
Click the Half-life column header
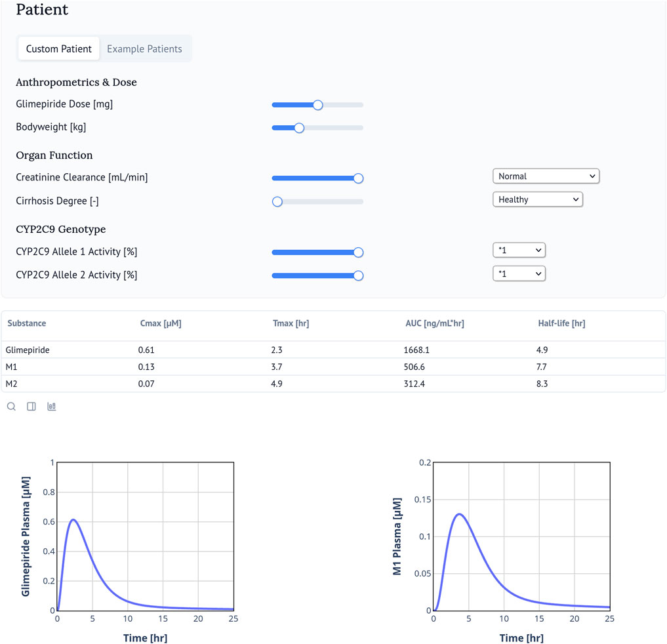(x=561, y=323)
